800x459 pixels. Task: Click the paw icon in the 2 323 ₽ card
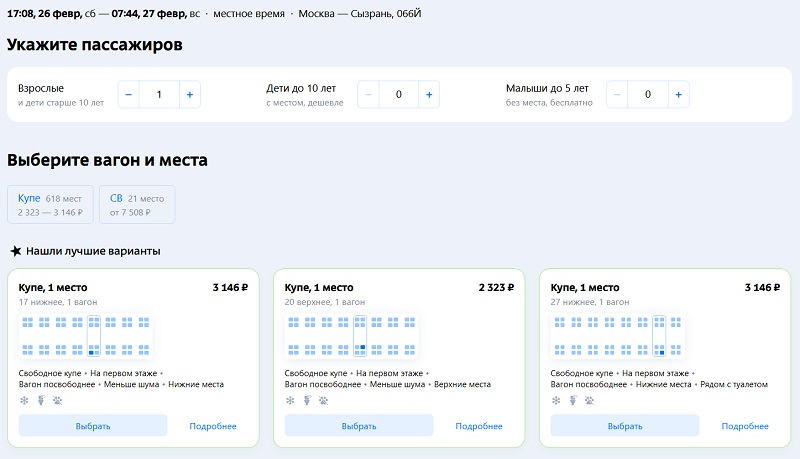coord(322,401)
